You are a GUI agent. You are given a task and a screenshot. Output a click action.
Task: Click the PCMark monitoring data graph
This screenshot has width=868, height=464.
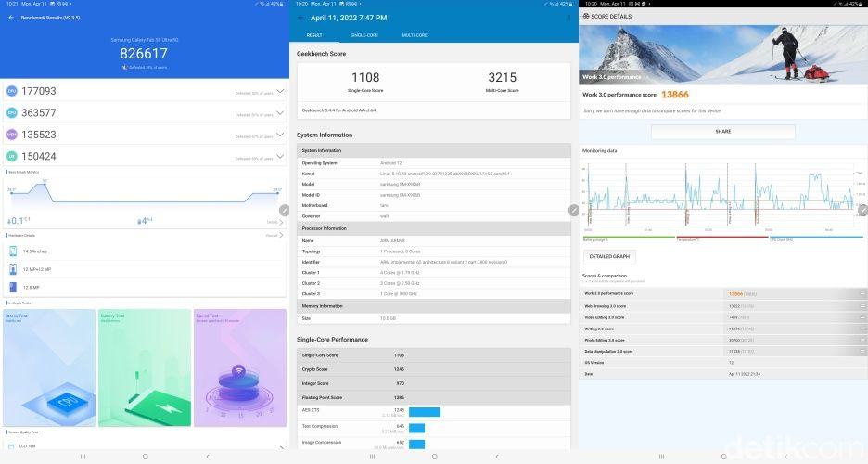[x=722, y=197]
